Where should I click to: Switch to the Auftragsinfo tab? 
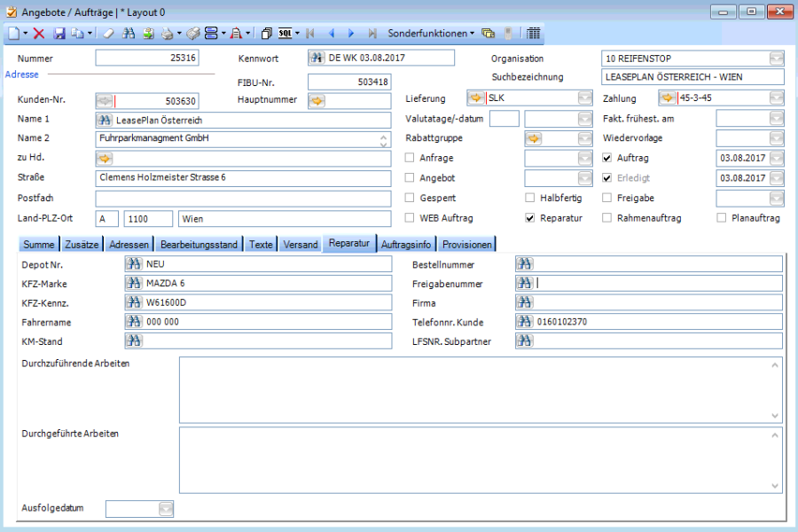pos(406,244)
